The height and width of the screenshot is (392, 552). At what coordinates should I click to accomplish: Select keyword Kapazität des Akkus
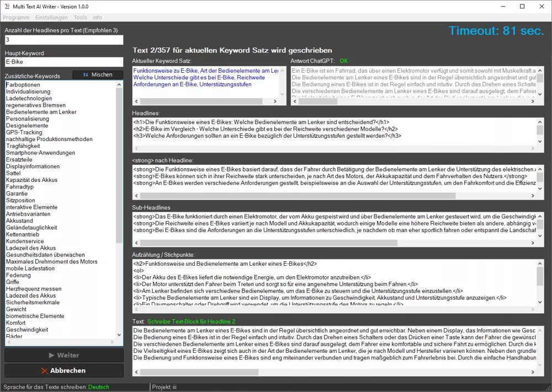pyautogui.click(x=31, y=180)
